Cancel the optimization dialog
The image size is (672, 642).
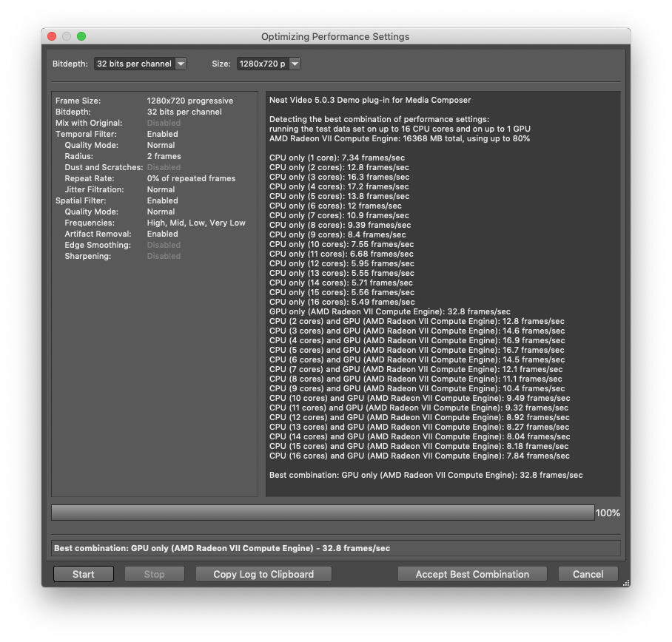pos(588,575)
